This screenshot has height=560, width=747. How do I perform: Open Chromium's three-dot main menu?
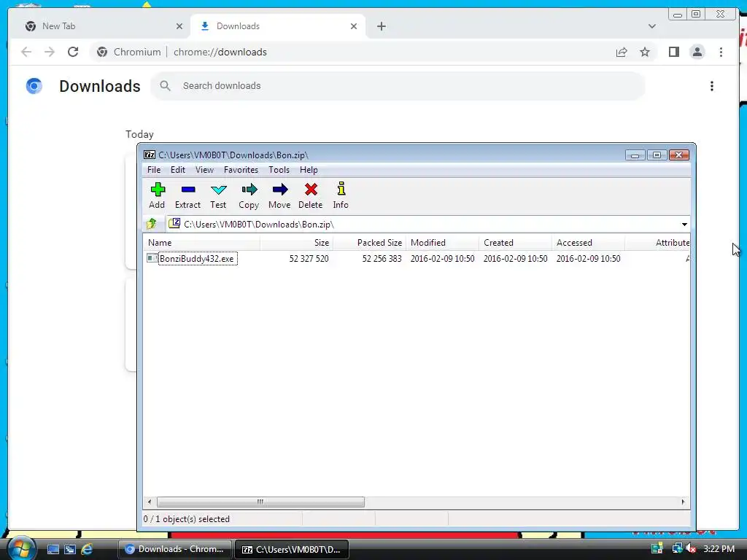pyautogui.click(x=721, y=52)
